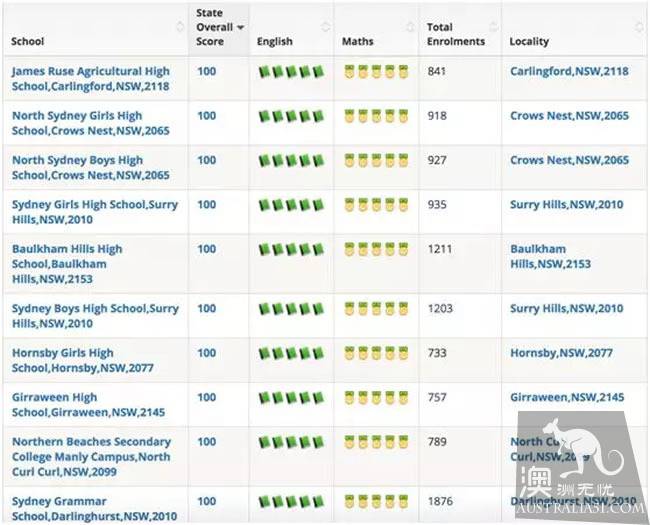Viewport: 650px width, 525px height.
Task: Click Maths rating icons in North Sydney Girls row
Action: pyautogui.click(x=376, y=116)
